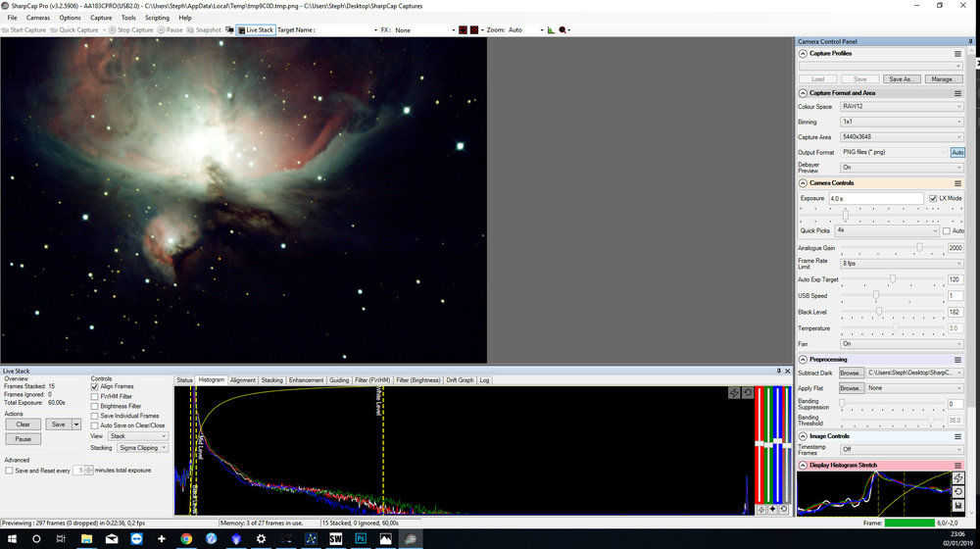Toggle the Live Stack toolbar button
The width and height of the screenshot is (980, 549).
tap(256, 30)
